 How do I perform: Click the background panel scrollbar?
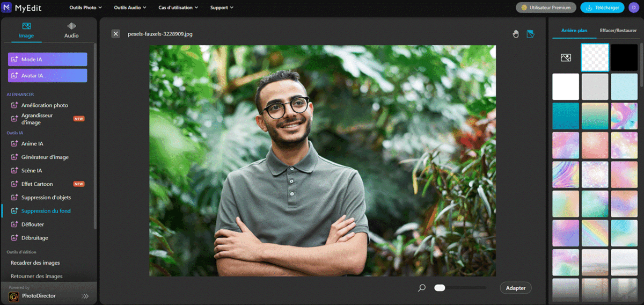coord(641,64)
